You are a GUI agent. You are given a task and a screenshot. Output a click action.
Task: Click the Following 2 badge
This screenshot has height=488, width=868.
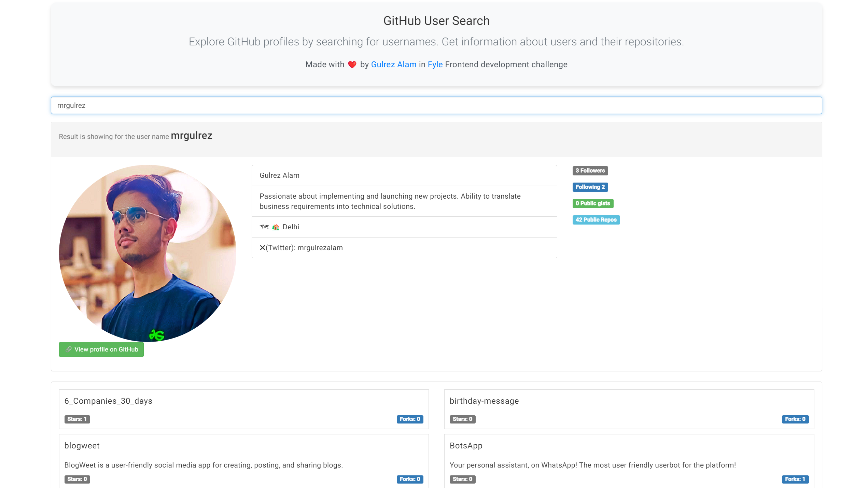point(590,187)
